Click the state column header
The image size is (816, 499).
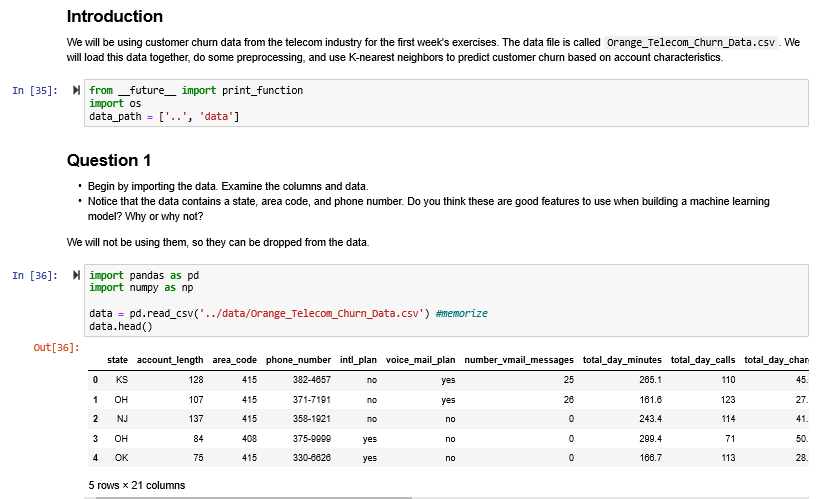117,360
